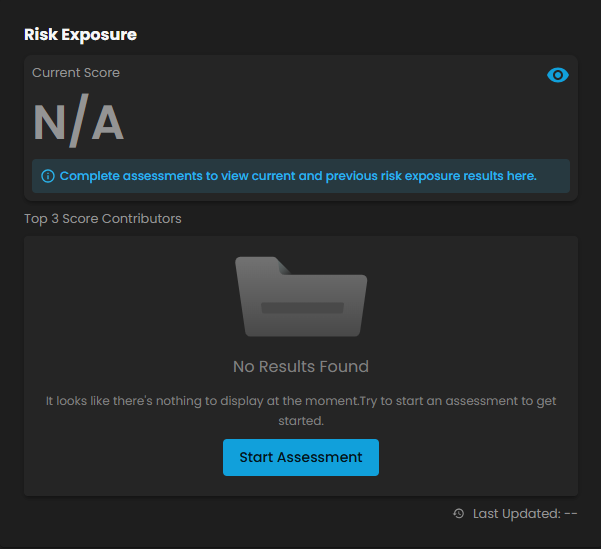Viewport: 601px width, 549px height.
Task: Click the 'It looks like there's nothing' description
Action: [301, 411]
